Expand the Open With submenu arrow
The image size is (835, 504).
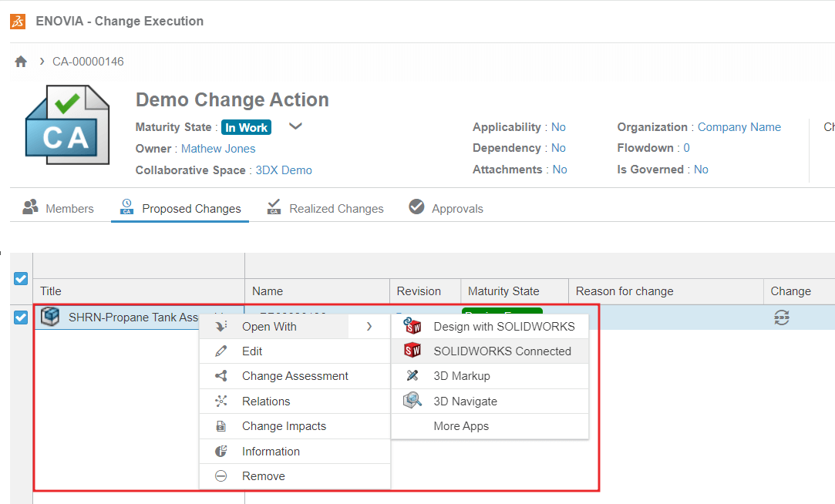tap(369, 326)
